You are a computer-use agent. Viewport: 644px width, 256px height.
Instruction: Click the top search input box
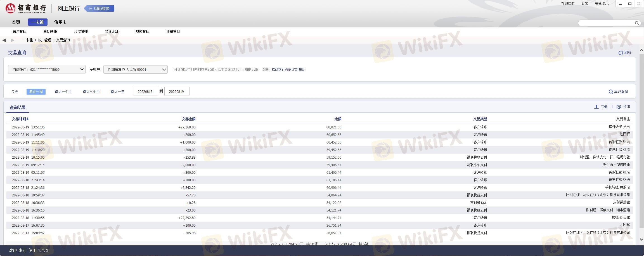(x=606, y=23)
